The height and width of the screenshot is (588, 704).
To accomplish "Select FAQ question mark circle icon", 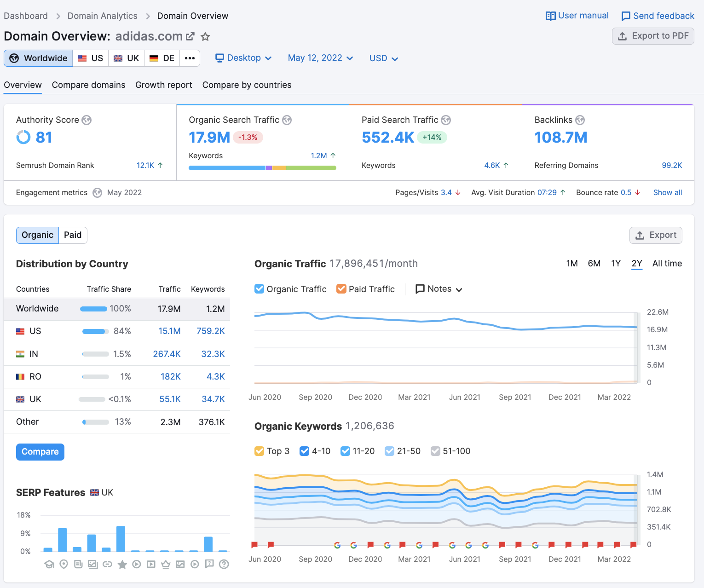I will [x=224, y=564].
